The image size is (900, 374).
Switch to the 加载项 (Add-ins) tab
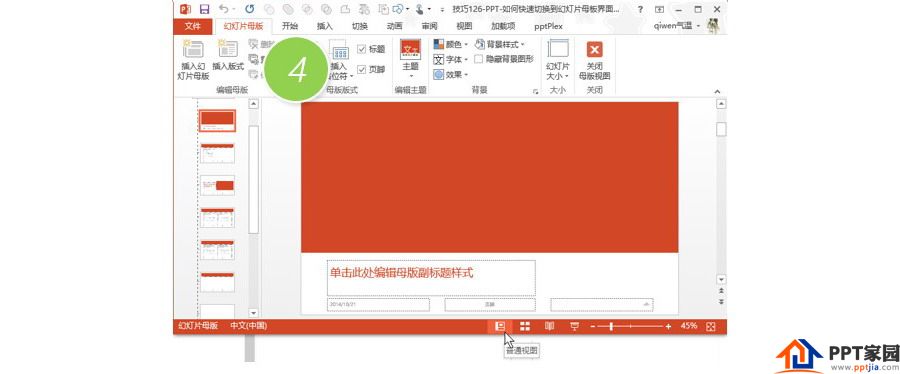[503, 26]
